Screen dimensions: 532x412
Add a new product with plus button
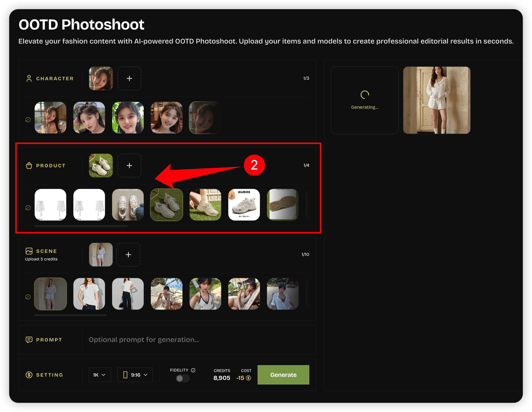coord(129,166)
